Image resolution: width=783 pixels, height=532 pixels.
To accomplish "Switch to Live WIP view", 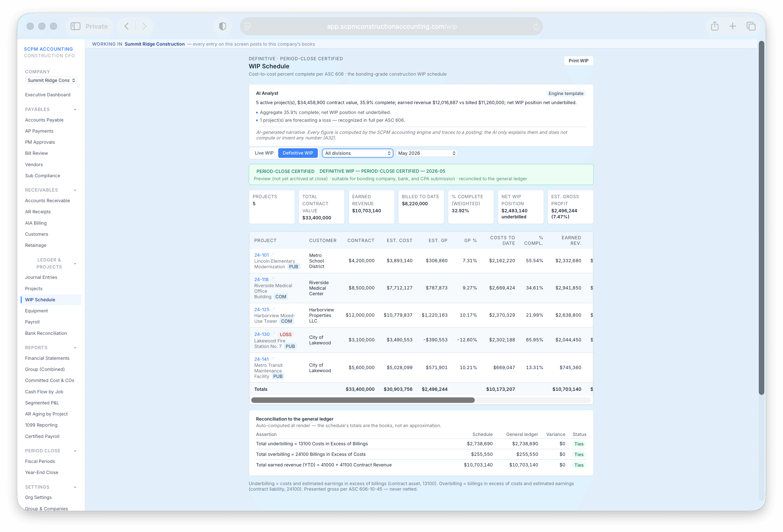I will pos(264,153).
